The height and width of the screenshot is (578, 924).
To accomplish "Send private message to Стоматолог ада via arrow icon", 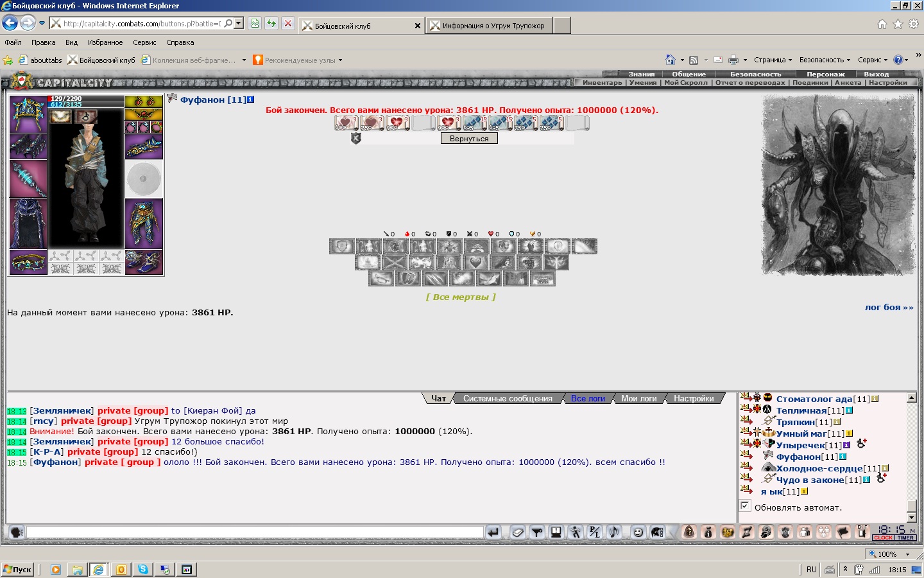I will tap(746, 398).
